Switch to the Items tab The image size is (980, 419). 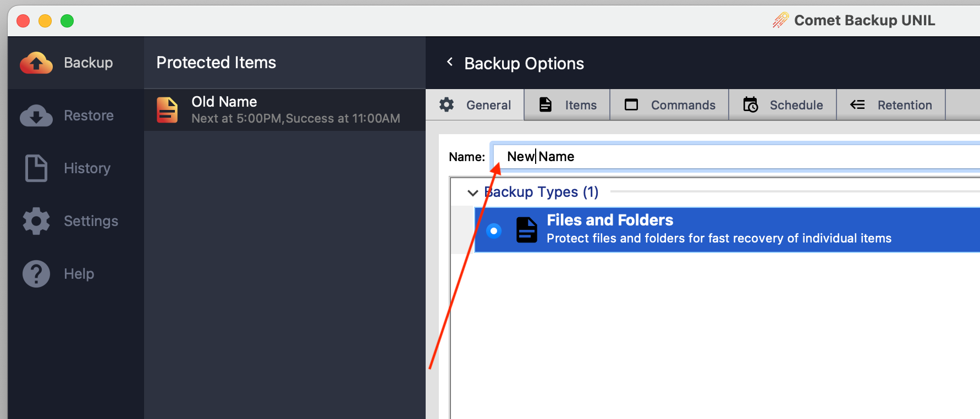568,105
